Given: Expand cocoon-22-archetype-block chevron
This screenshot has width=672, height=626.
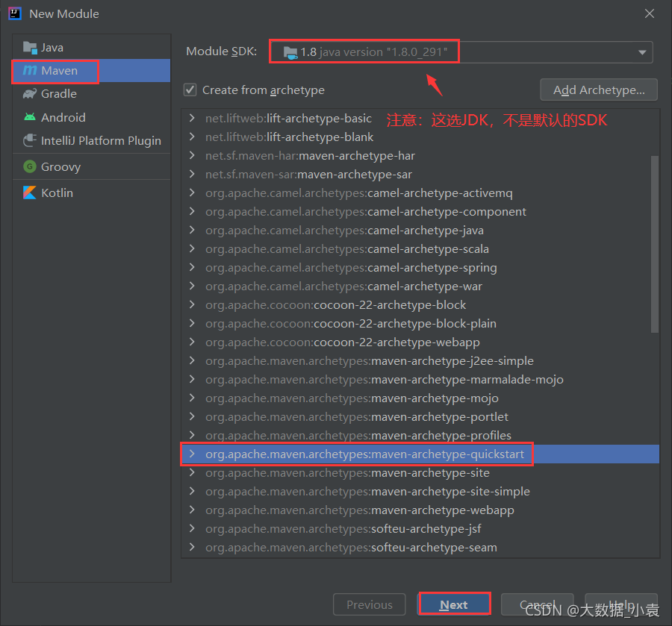Looking at the screenshot, I should (x=192, y=305).
